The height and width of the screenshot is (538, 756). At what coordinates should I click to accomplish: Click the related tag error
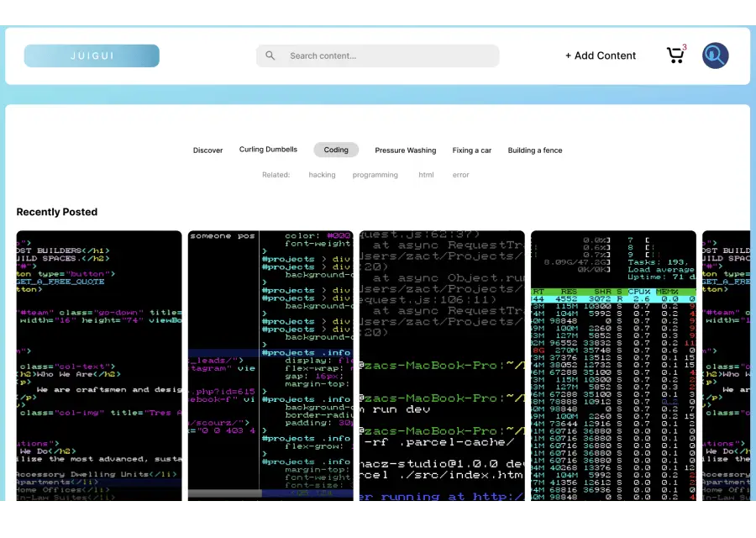coord(460,175)
